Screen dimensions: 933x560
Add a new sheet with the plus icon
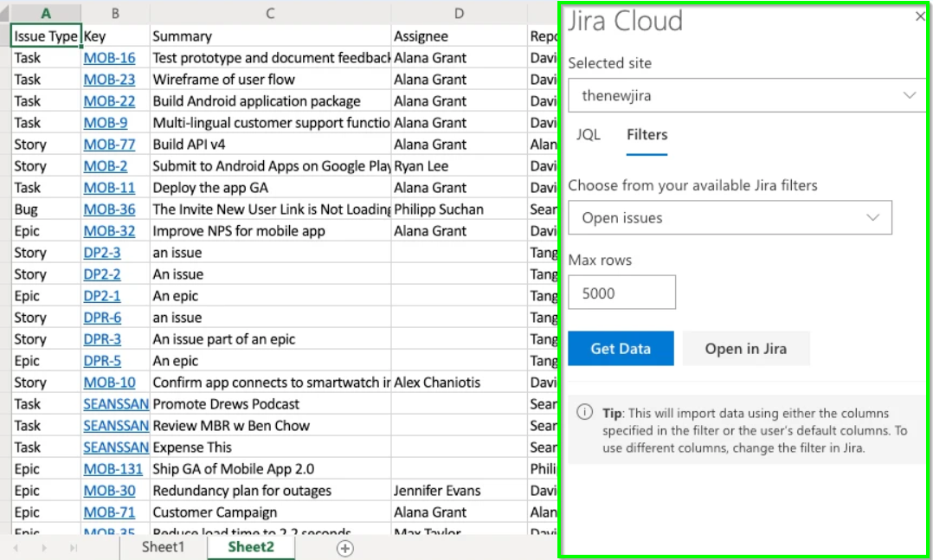345,548
